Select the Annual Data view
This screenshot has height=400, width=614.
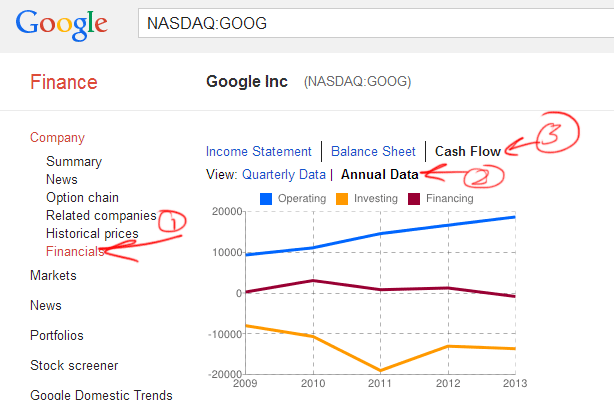pyautogui.click(x=379, y=174)
